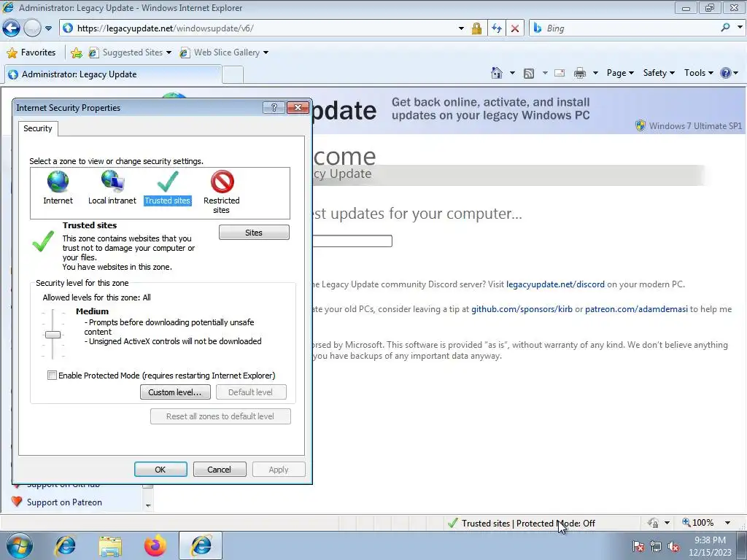Viewport: 747px width, 560px height.
Task: Open Windows Explorer folder taskbar icon
Action: click(x=111, y=545)
